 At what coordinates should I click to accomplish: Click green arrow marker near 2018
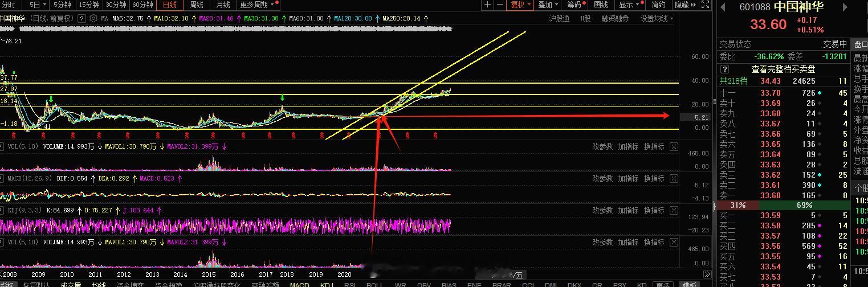point(282,99)
